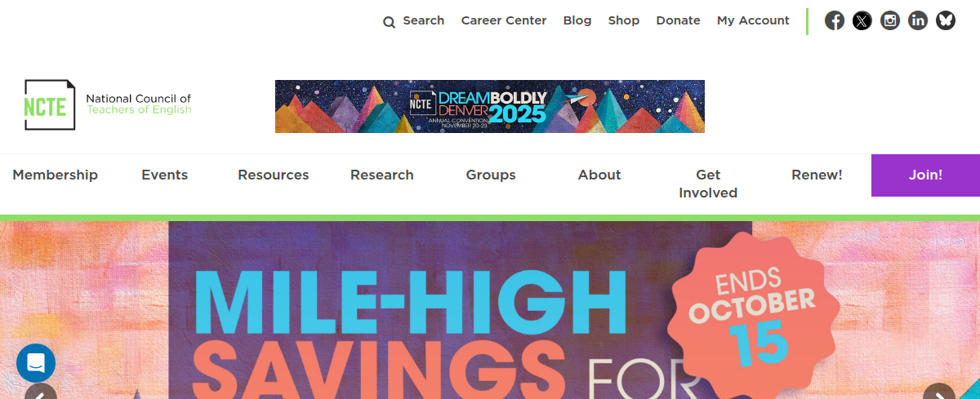Advance to next carousel slide arrow
The height and width of the screenshot is (399, 980).
[x=939, y=392]
